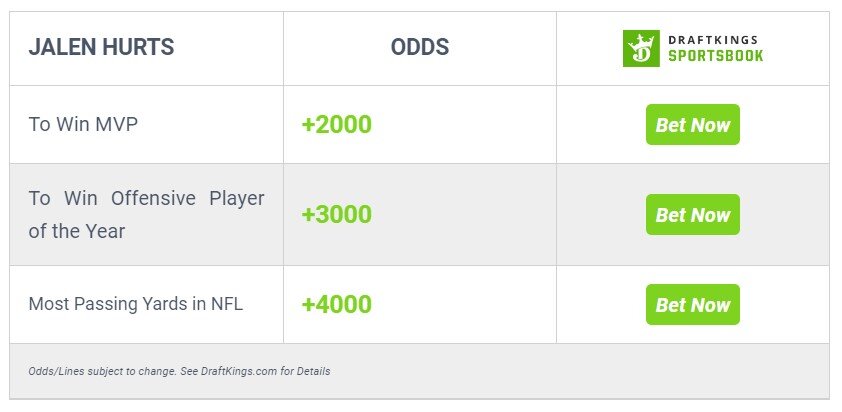This screenshot has height=412, width=842.
Task: Click the 'To Win Offensive Player' text line
Action: click(x=146, y=198)
